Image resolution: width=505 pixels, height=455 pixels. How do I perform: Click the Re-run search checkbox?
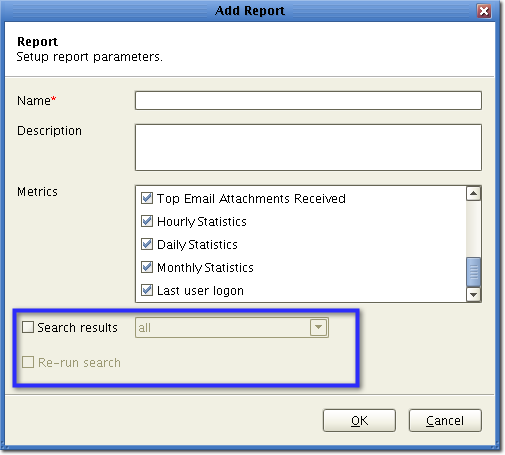pyautogui.click(x=28, y=362)
